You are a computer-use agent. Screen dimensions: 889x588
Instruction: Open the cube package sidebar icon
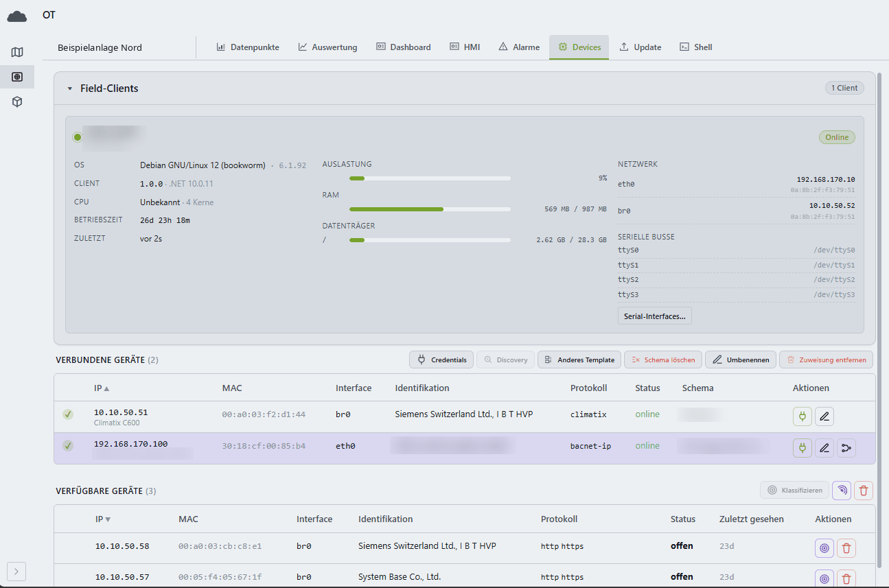pos(17,102)
